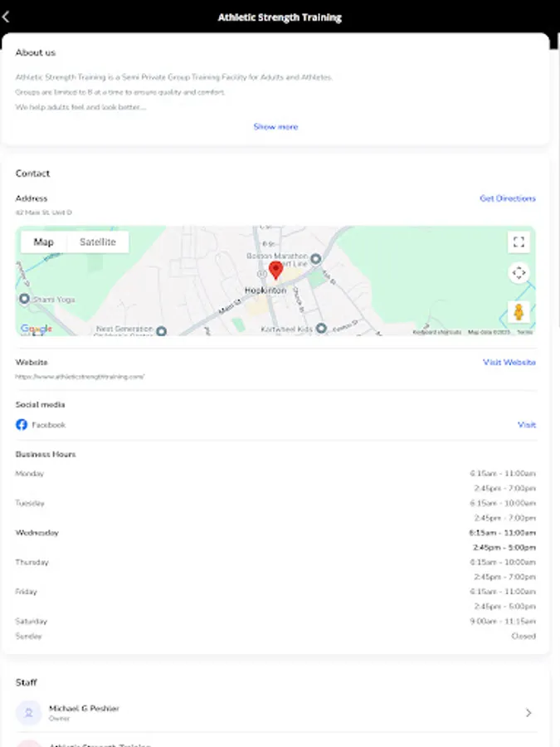This screenshot has width=560, height=747.
Task: Click the pan control icon on the map
Action: [x=519, y=273]
